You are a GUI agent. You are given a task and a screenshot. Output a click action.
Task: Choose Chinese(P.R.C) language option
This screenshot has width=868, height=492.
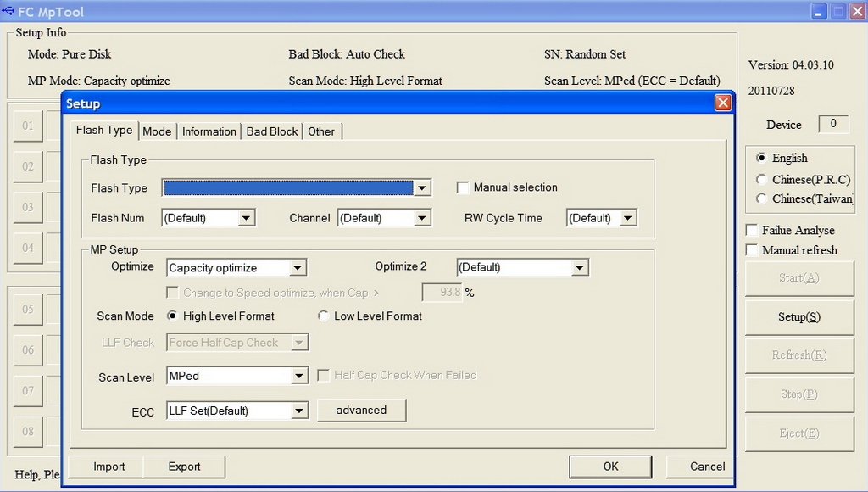[x=761, y=180]
